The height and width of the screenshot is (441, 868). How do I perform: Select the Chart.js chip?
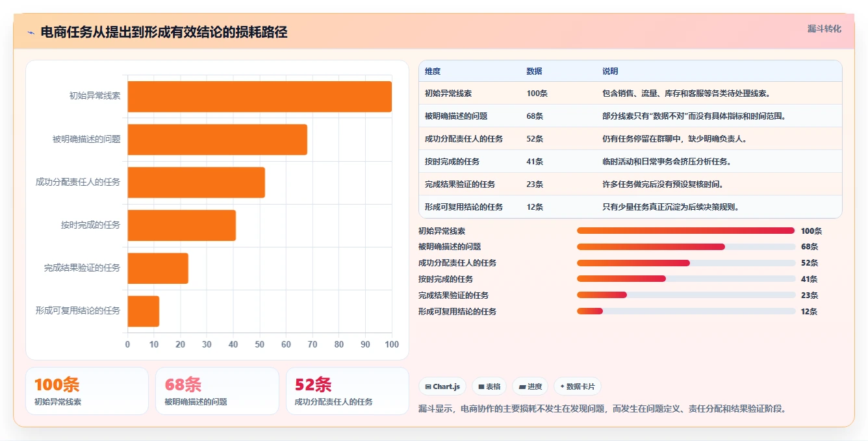pos(442,386)
